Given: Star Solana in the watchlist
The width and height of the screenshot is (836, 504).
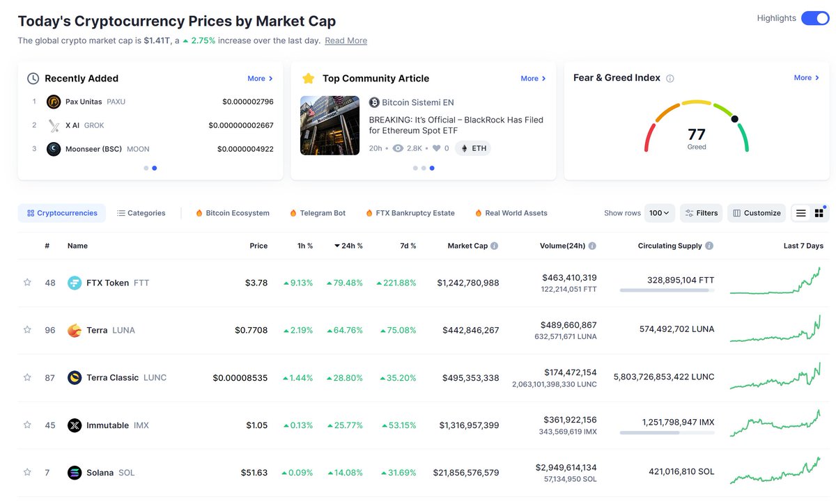Looking at the screenshot, I should point(27,472).
